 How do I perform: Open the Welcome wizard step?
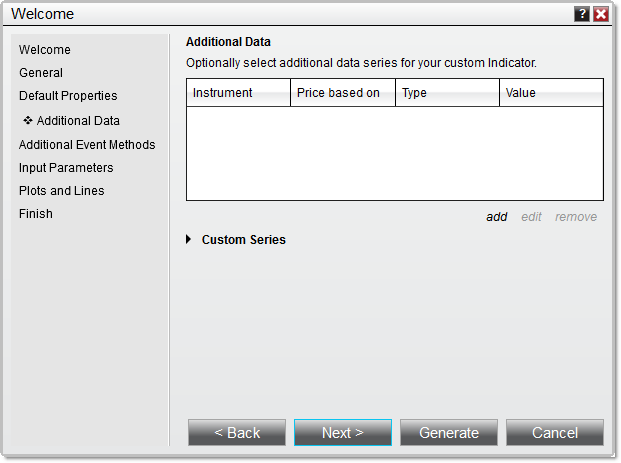tap(45, 50)
